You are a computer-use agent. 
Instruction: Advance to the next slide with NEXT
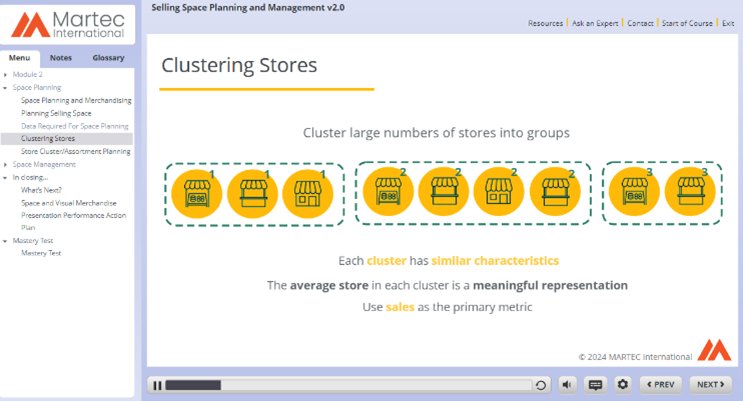[x=709, y=384]
